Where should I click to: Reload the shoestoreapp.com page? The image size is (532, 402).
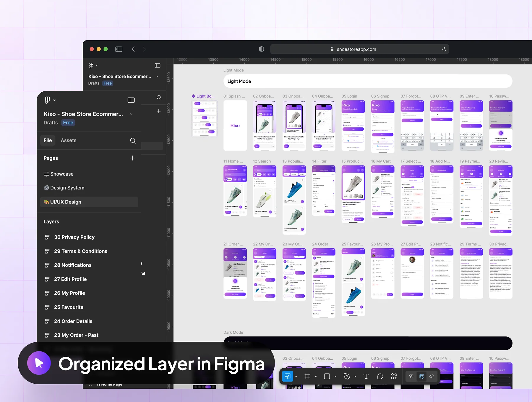[x=444, y=49]
